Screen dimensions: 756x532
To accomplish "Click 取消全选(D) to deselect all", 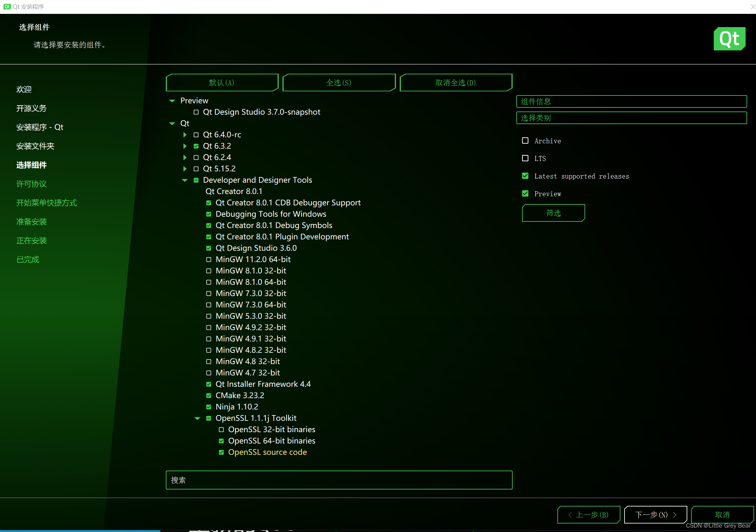I will (x=456, y=83).
